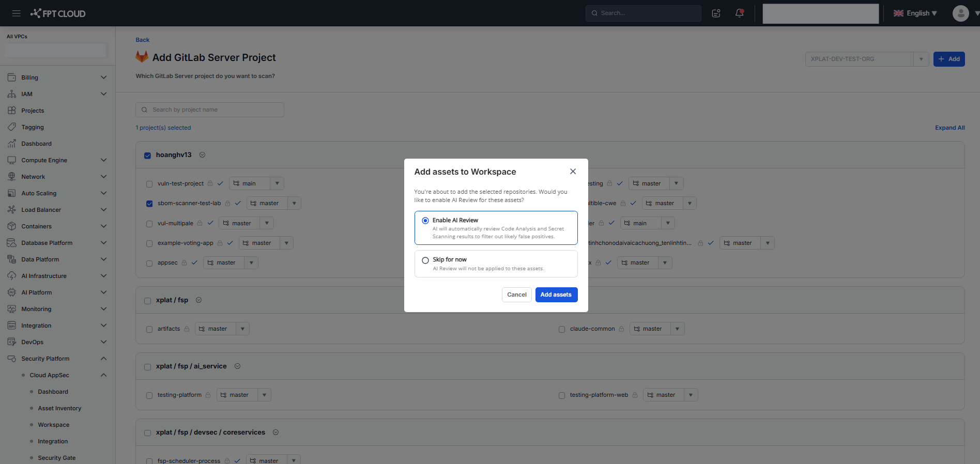
Task: Open Asset Inventory in sidebar
Action: 59,408
